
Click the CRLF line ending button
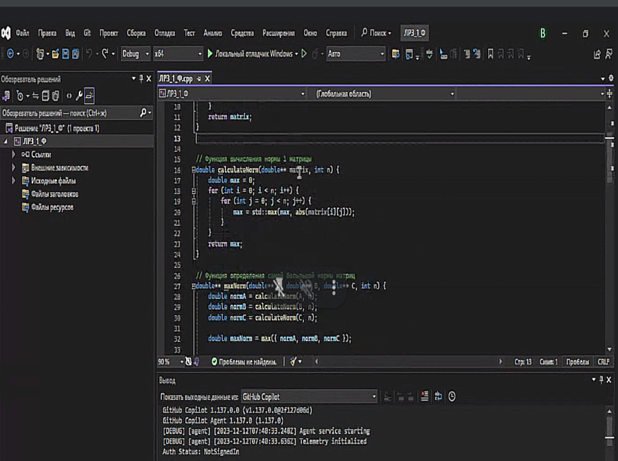click(603, 362)
